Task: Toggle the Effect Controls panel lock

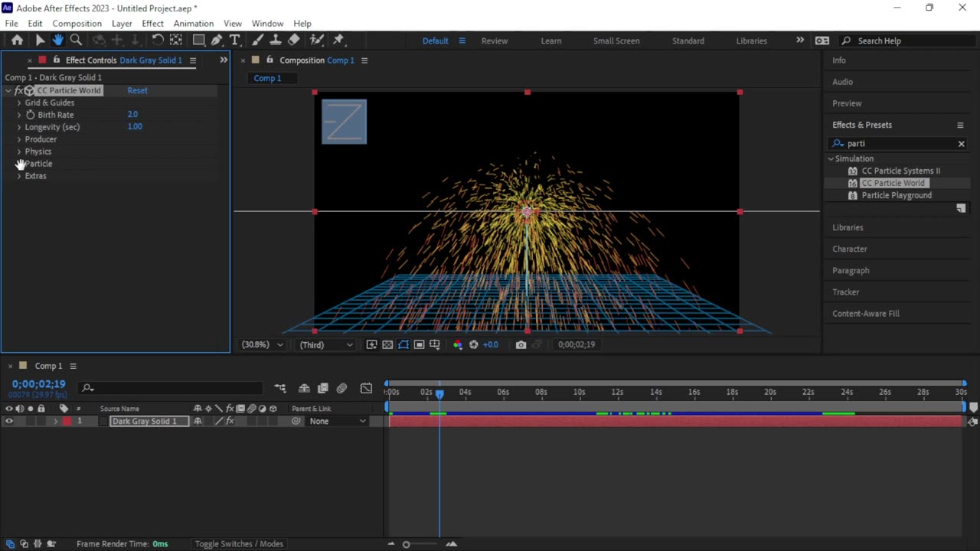Action: coord(57,60)
